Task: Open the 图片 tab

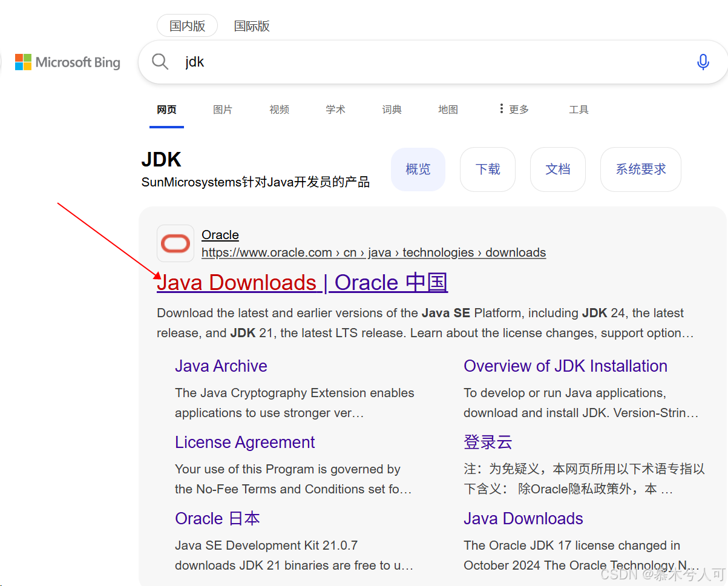Action: pyautogui.click(x=223, y=110)
